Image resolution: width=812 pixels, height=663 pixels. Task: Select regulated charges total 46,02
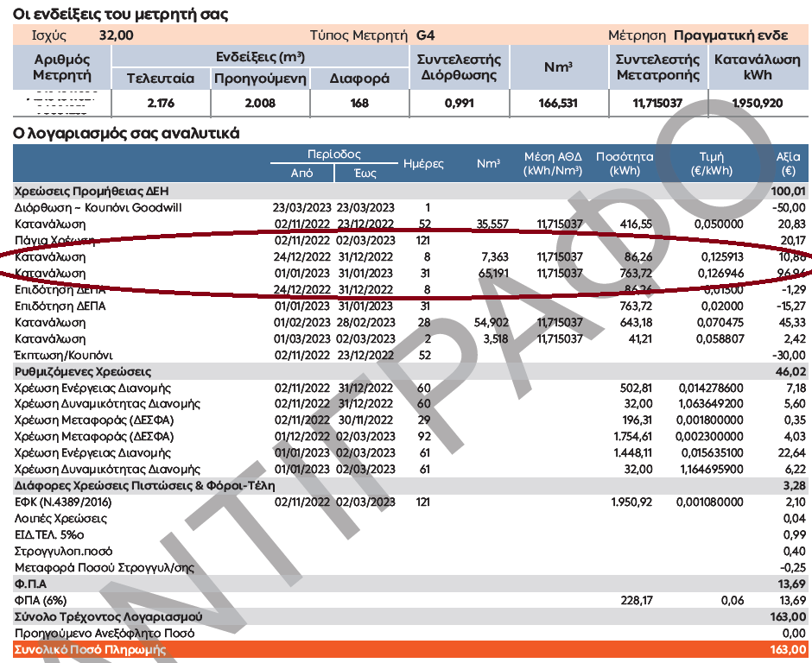(x=790, y=371)
